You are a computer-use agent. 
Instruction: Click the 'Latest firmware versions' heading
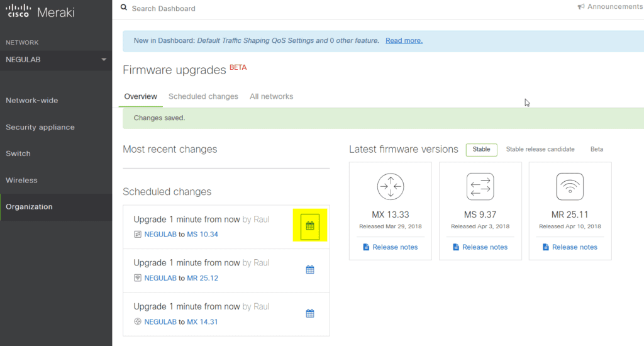404,149
